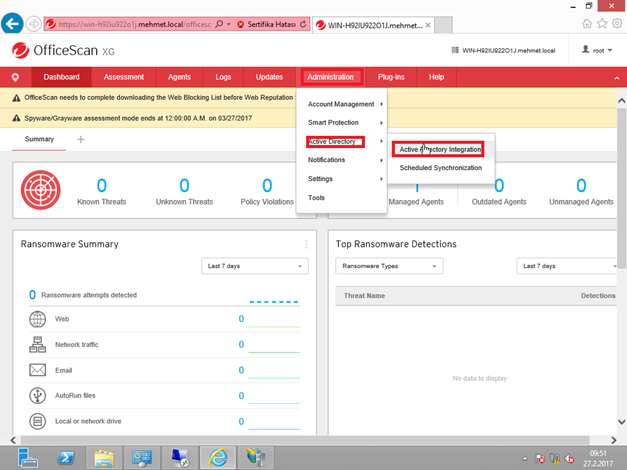Click the Web globe icon in Ransomware Summary

[38, 319]
